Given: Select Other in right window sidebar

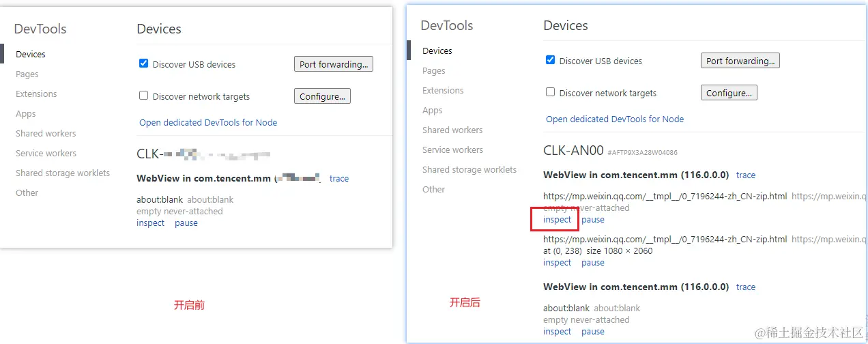Looking at the screenshot, I should [434, 189].
